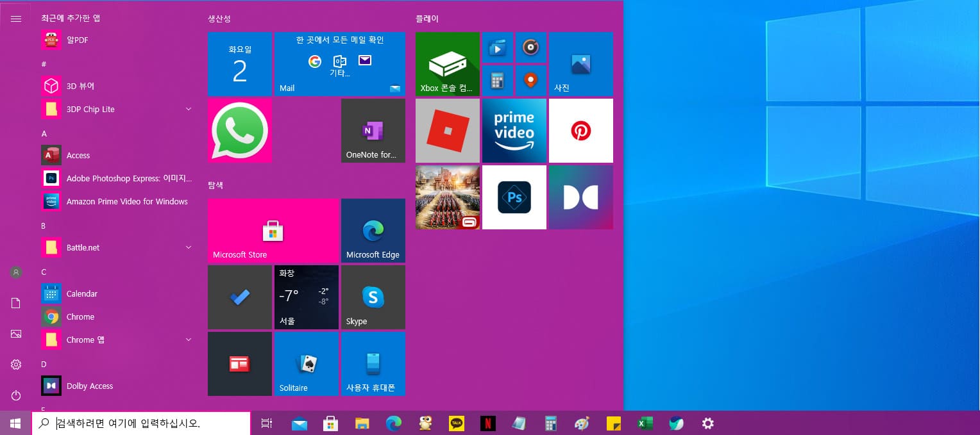
Task: Click the Windows Start button
Action: (x=15, y=423)
